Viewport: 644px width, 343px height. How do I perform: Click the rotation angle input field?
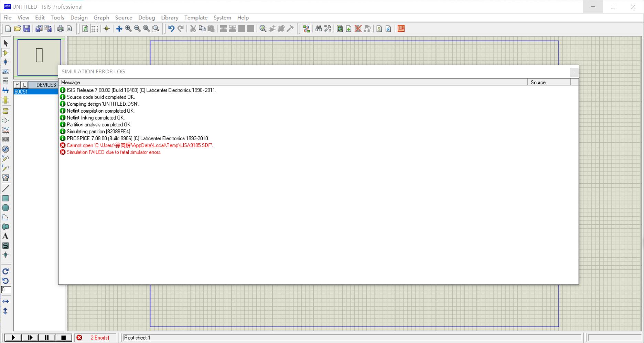coord(6,290)
